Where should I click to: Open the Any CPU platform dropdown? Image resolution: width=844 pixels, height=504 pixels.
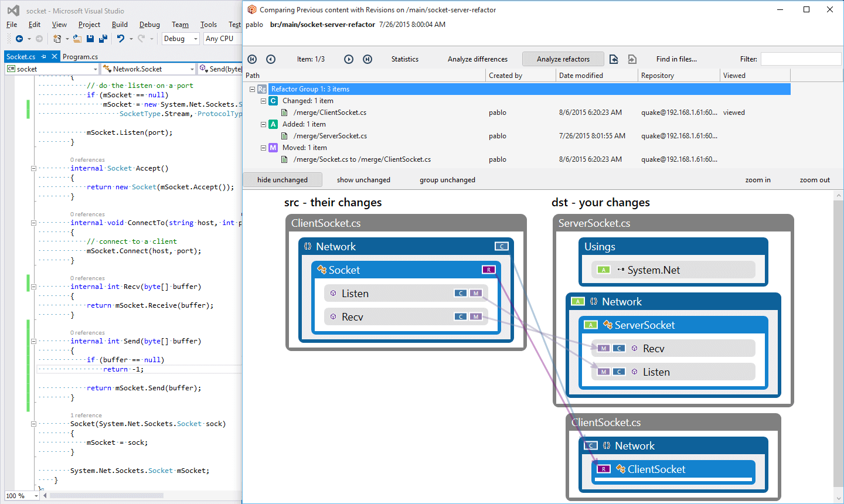223,39
